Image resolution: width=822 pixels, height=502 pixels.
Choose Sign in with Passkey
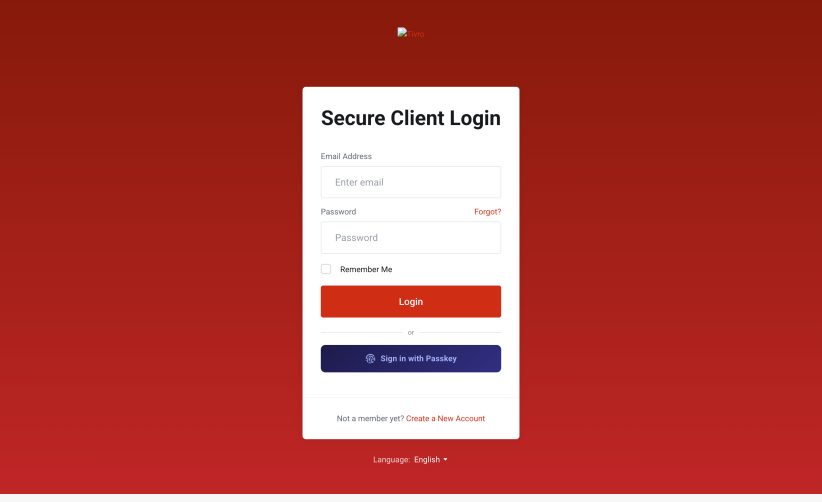point(411,358)
